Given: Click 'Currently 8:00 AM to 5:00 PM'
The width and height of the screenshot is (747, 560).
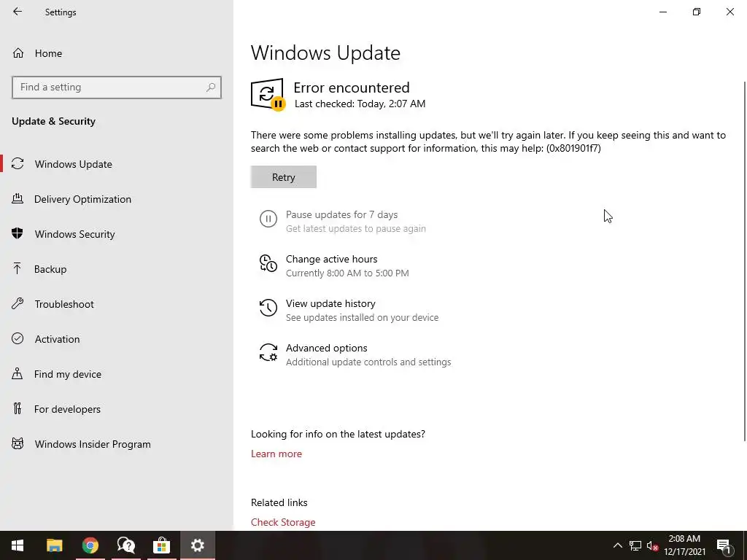Looking at the screenshot, I should click(x=347, y=273).
